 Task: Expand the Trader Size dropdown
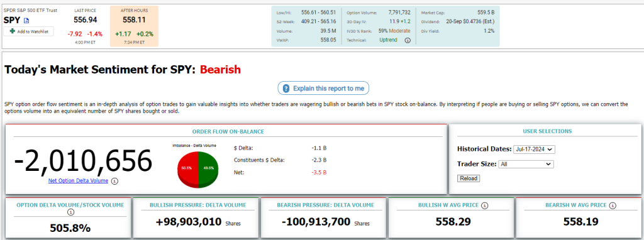pyautogui.click(x=526, y=164)
